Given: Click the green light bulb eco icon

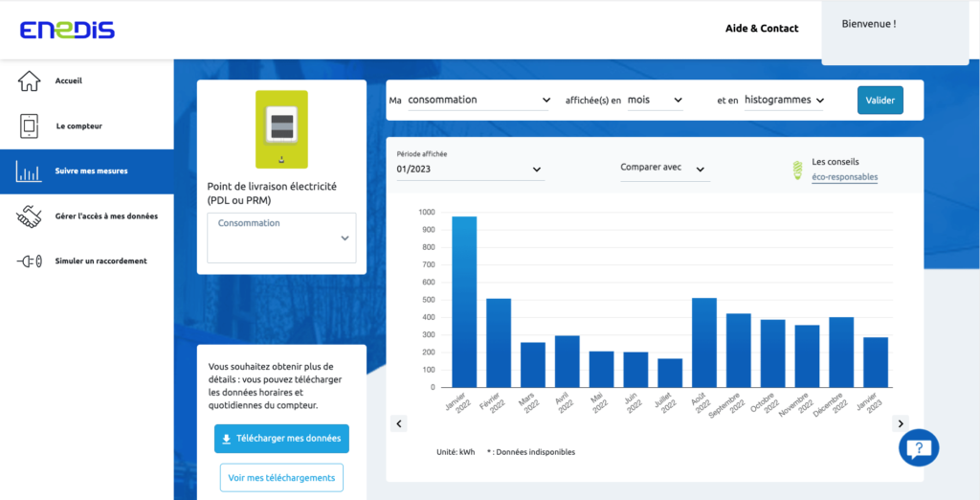Looking at the screenshot, I should pyautogui.click(x=797, y=170).
